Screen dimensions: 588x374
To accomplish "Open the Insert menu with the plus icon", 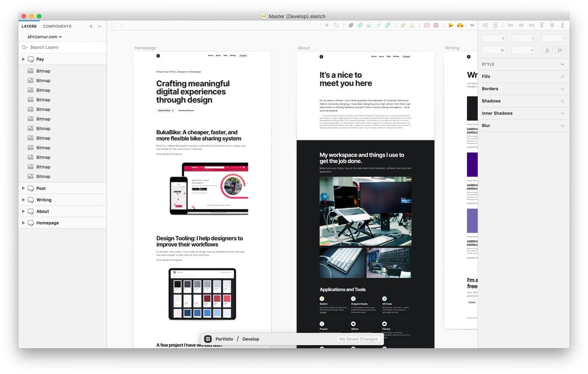I will pyautogui.click(x=326, y=25).
